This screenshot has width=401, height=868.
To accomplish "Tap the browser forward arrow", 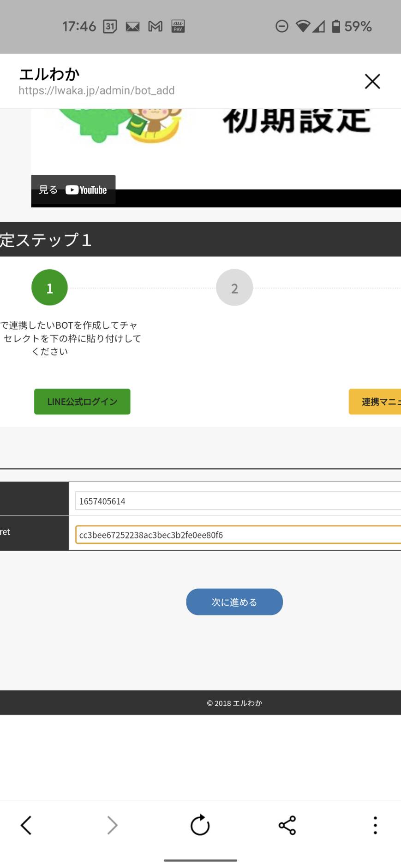I will point(112,825).
